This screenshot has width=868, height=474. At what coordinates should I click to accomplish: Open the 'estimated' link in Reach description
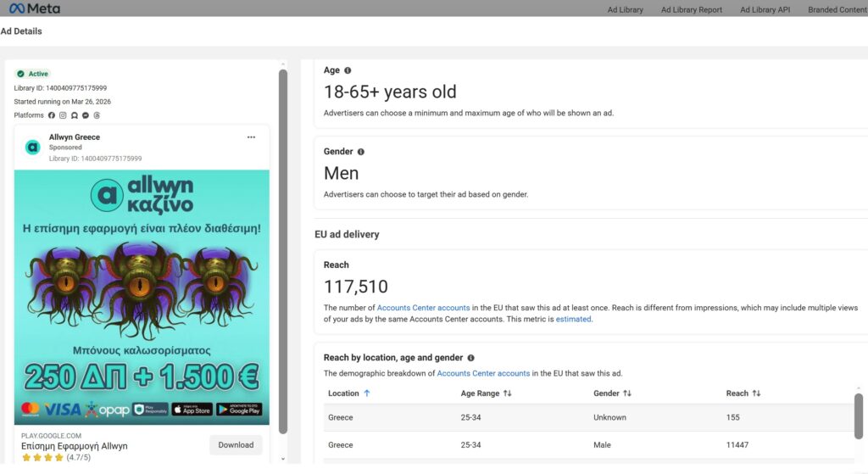[x=573, y=319]
